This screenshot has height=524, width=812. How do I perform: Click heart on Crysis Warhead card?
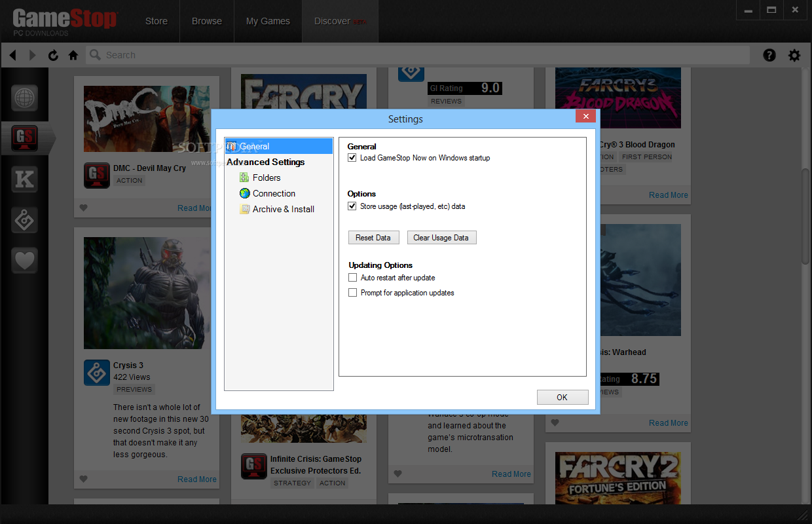click(555, 423)
